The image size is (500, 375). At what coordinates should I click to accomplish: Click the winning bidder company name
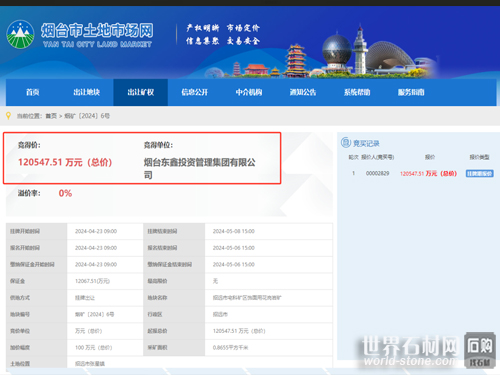(200, 168)
